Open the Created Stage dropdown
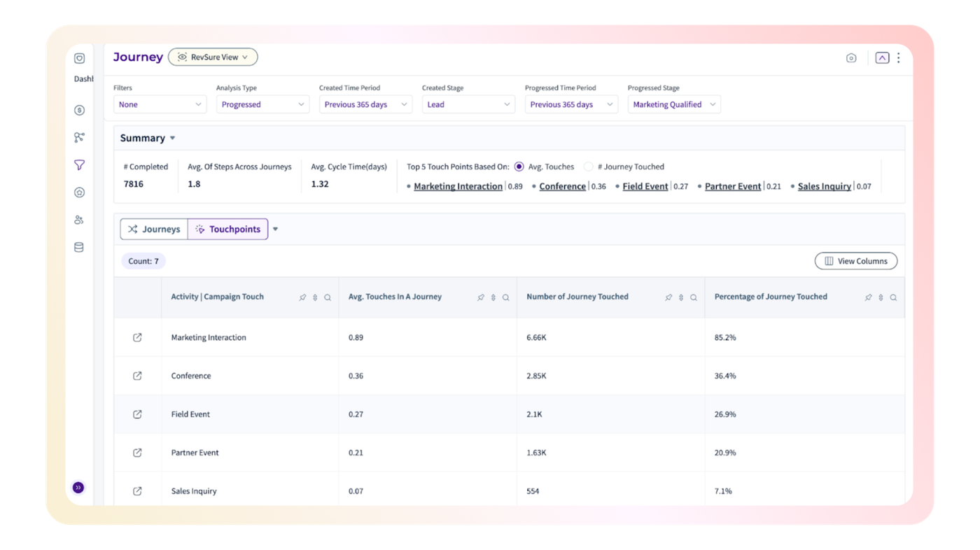Image resolution: width=980 pixels, height=550 pixels. 468,104
